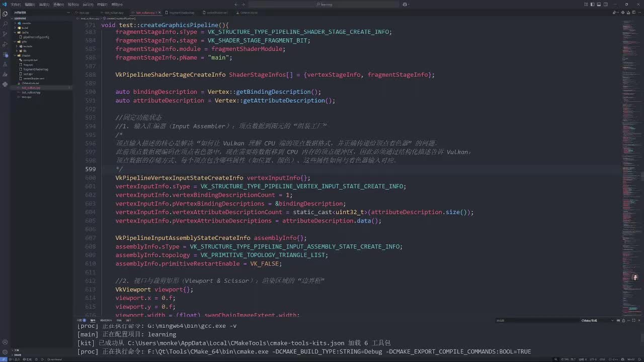The height and width of the screenshot is (362, 644).
Task: Open the View menu
Action: click(58, 5)
